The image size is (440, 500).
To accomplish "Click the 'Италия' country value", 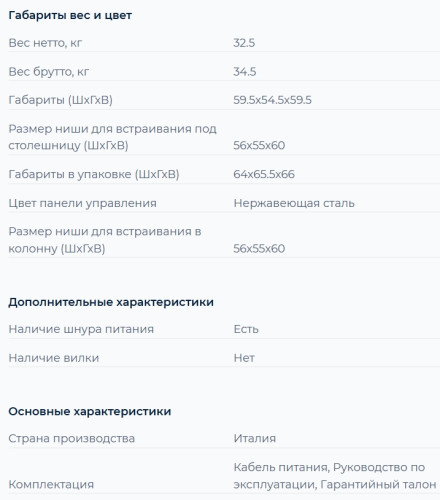I will pyautogui.click(x=255, y=438).
